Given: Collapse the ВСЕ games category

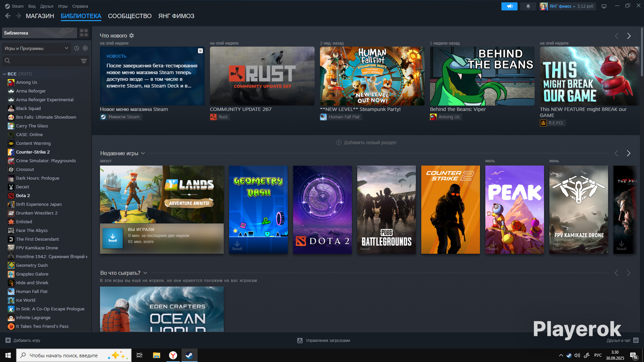Looking at the screenshot, I should pos(4,74).
